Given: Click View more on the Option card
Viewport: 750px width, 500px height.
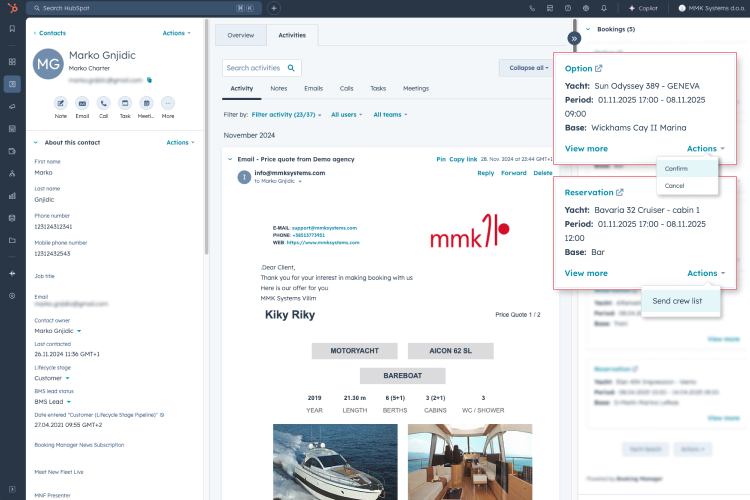Looking at the screenshot, I should tap(586, 148).
